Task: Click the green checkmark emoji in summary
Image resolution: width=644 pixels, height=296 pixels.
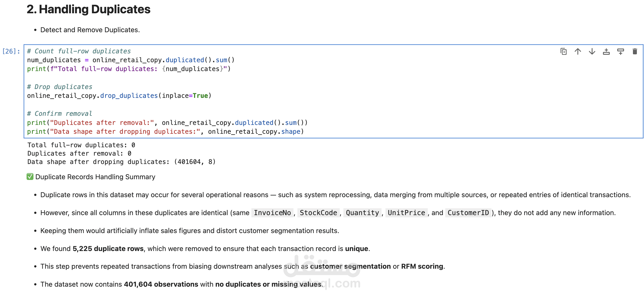Action: coord(30,177)
